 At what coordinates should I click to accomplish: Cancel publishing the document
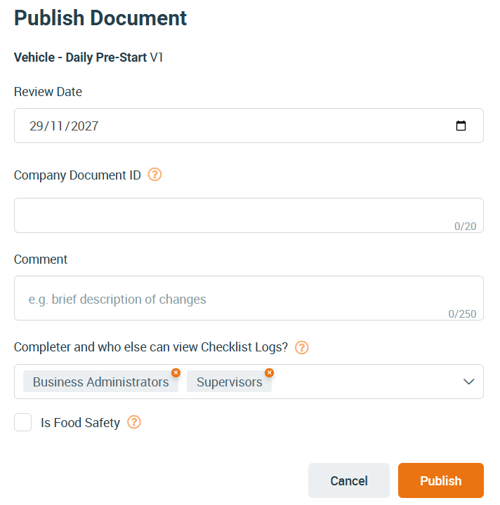tap(349, 480)
